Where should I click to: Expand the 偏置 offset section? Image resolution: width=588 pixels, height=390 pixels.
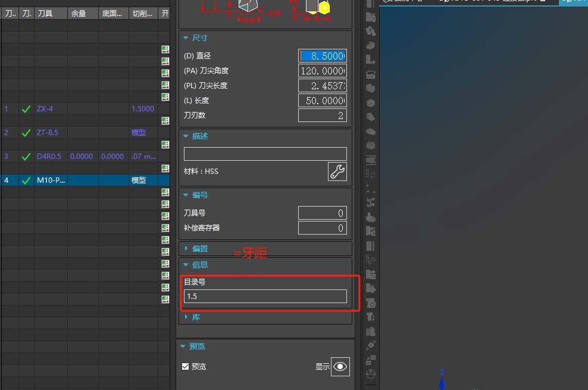point(186,249)
